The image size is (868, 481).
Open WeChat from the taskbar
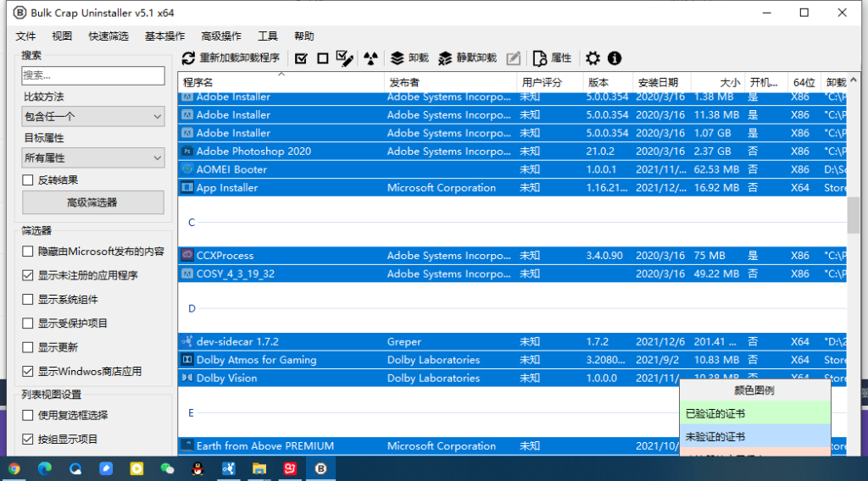coord(167,469)
